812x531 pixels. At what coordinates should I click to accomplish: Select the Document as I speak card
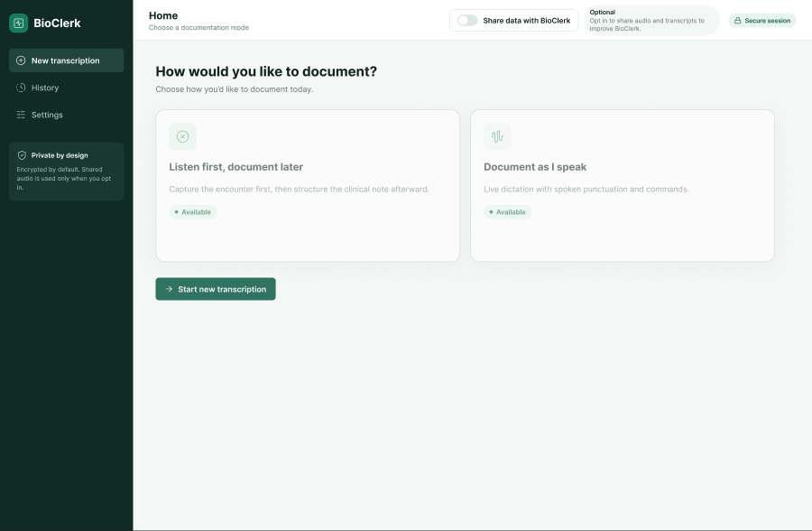click(623, 185)
